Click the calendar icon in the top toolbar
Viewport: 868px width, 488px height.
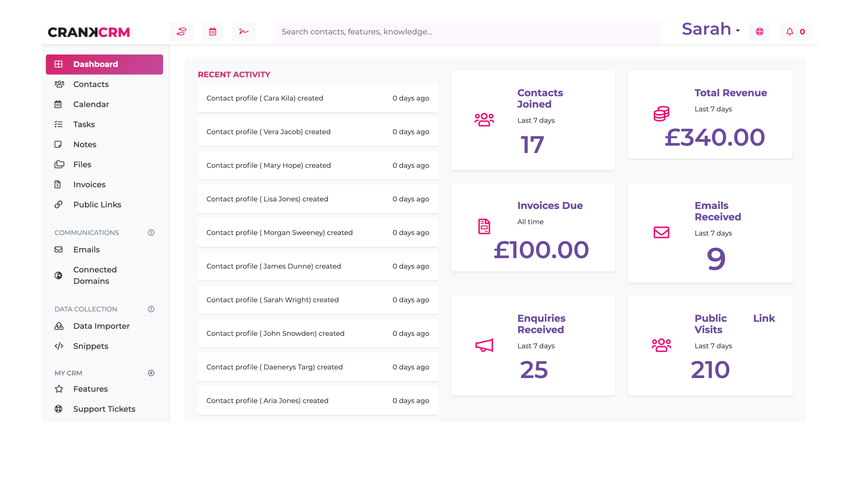(212, 32)
